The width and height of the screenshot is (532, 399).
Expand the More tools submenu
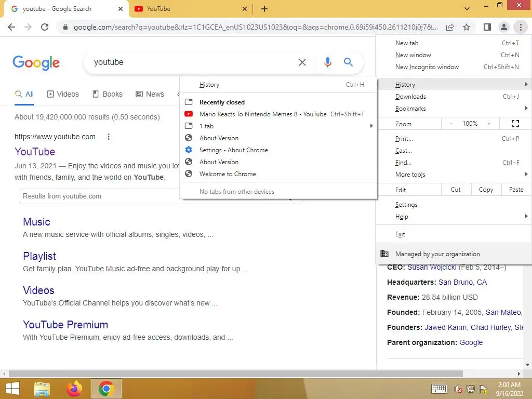click(454, 175)
